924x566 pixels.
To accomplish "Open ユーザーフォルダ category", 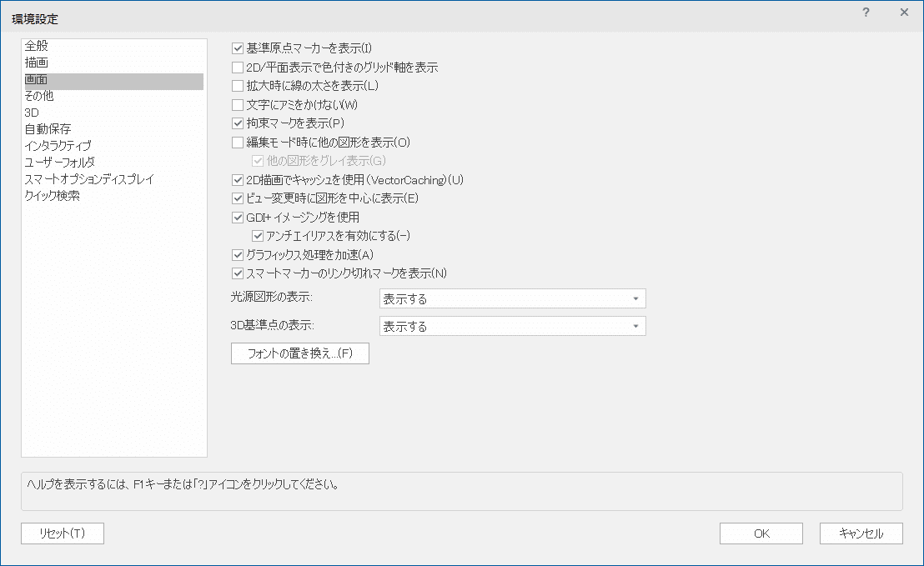I will click(113, 162).
